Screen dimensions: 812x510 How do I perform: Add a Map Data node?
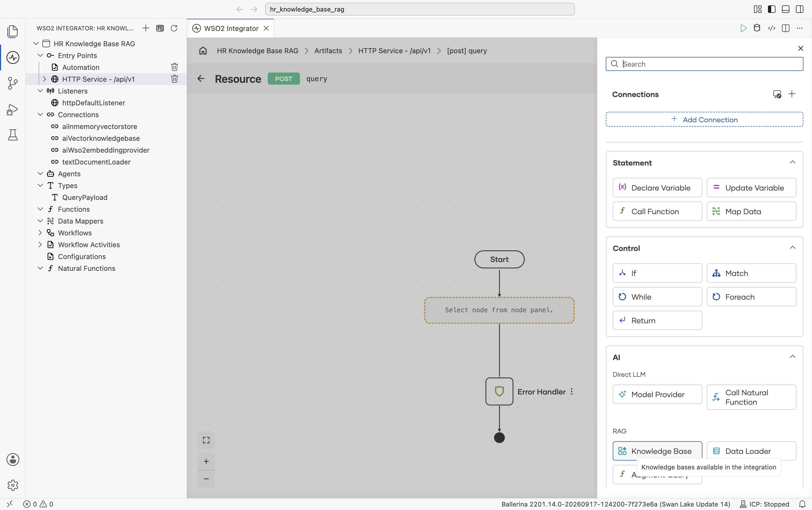(751, 211)
